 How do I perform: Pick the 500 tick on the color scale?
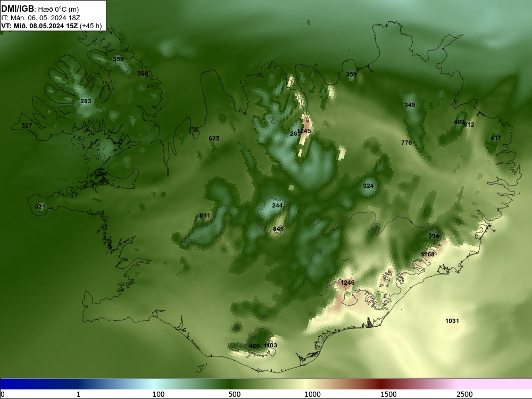click(x=235, y=394)
